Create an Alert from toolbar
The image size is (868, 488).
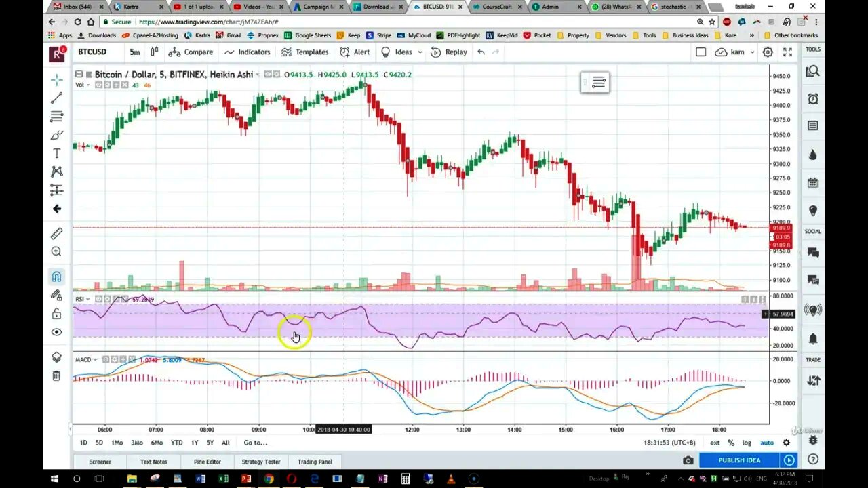pyautogui.click(x=355, y=52)
